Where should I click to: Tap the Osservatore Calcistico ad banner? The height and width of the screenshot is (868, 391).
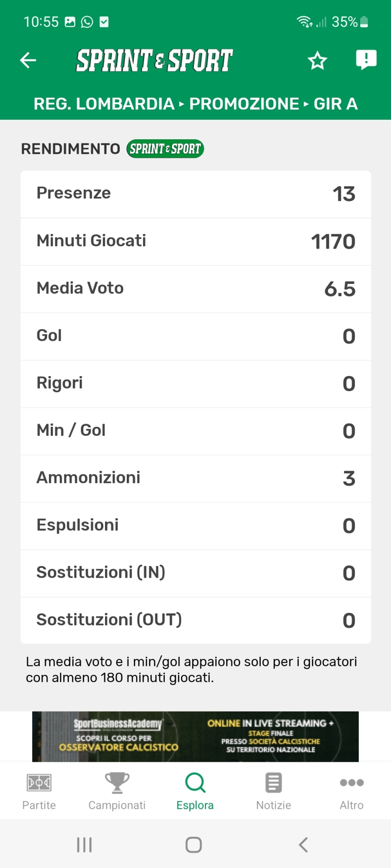(x=195, y=736)
